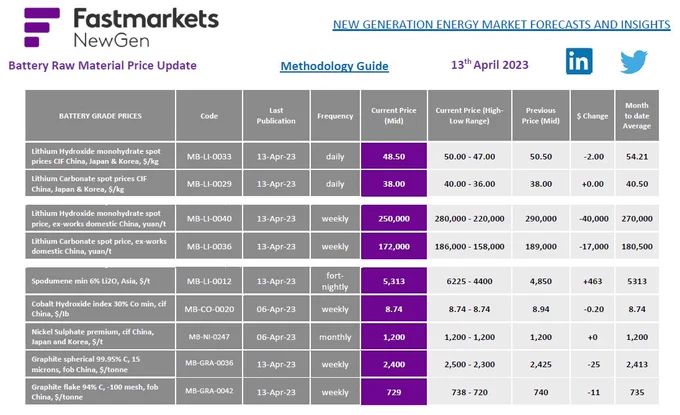Click the Fastmarkets NewGen wordmark

146,28
